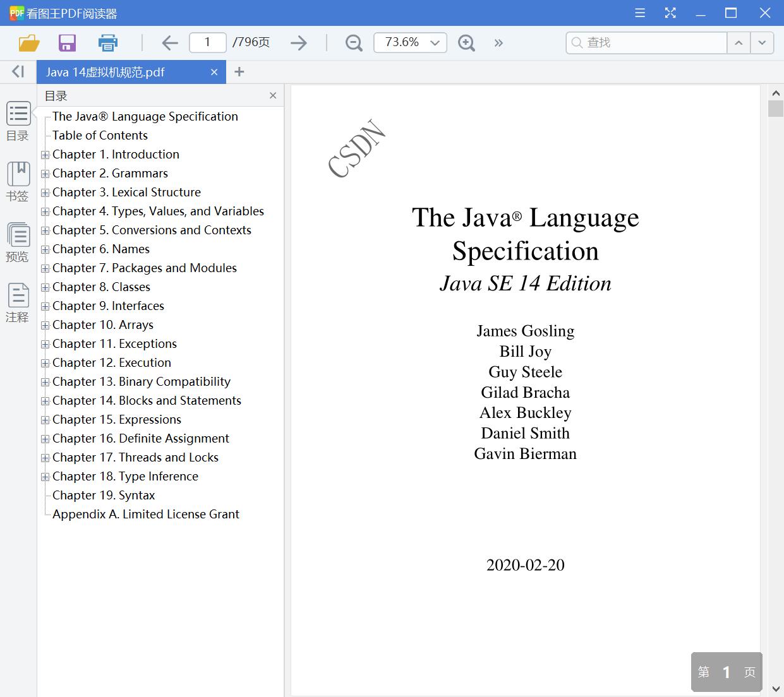Click the 第 1 页 page indicator badge
Viewport: 784px width, 697px height.
[727, 672]
